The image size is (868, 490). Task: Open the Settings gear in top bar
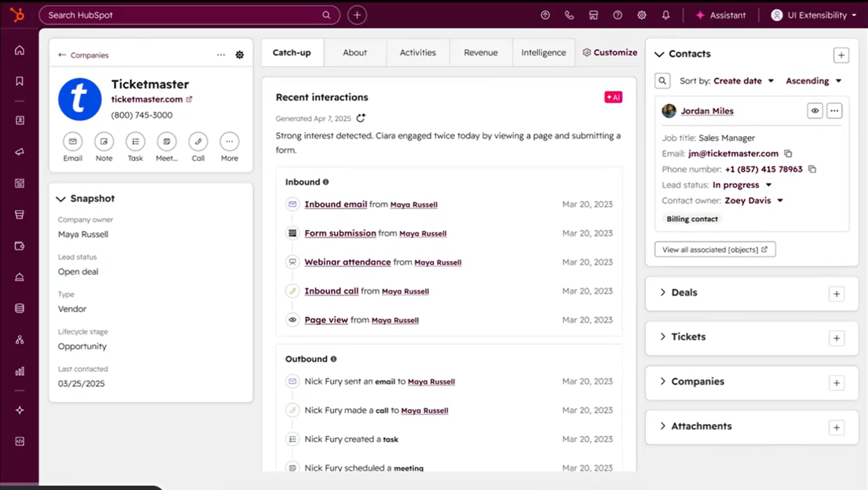point(641,15)
